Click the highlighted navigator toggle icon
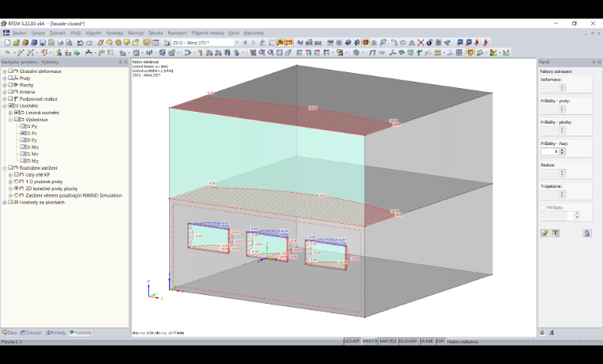The width and height of the screenshot is (603, 364). point(147,43)
